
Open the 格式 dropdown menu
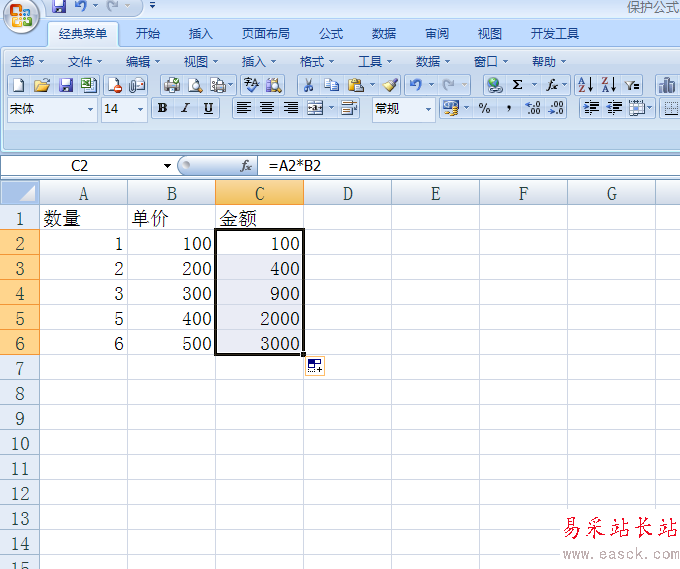pos(317,62)
